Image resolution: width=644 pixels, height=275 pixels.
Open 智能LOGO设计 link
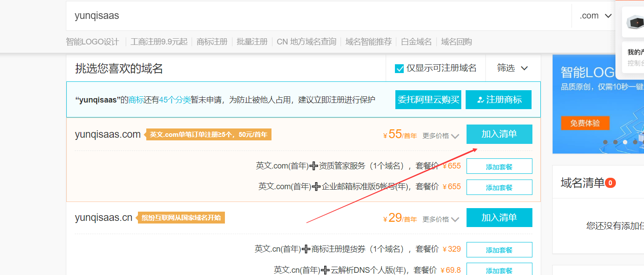pos(93,42)
